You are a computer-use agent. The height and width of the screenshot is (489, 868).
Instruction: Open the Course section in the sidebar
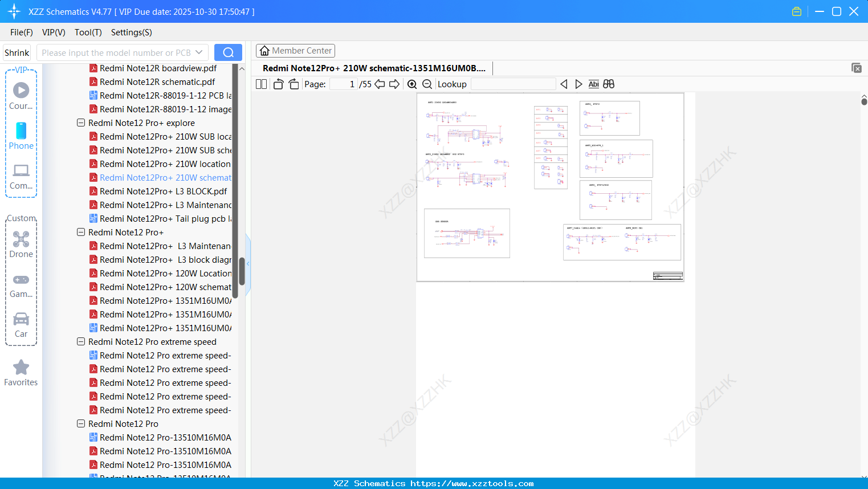pos(21,96)
